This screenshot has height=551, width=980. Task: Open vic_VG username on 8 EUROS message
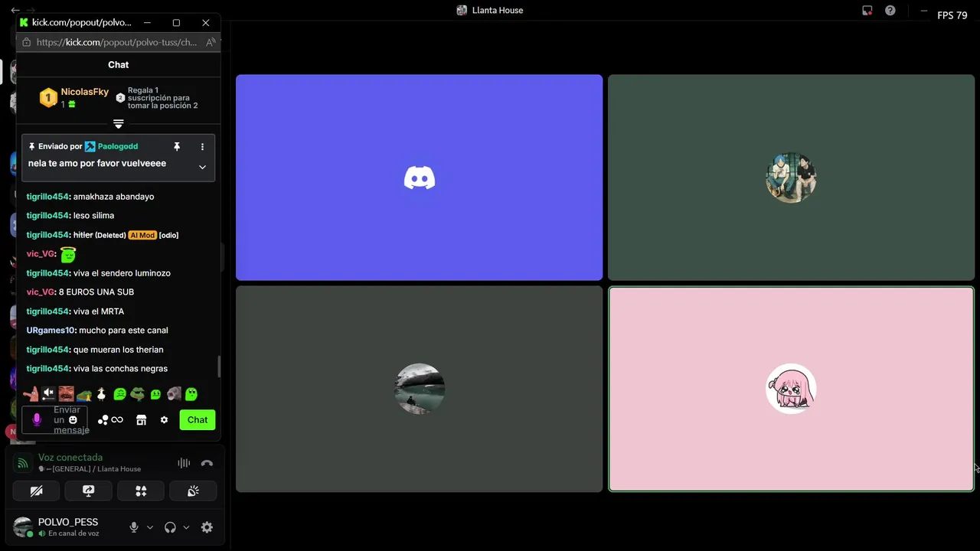coord(41,292)
